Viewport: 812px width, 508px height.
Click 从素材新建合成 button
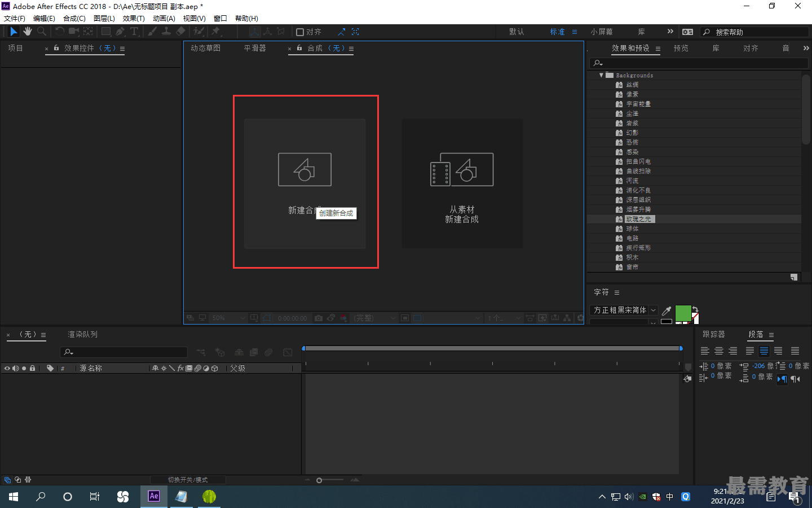point(462,183)
